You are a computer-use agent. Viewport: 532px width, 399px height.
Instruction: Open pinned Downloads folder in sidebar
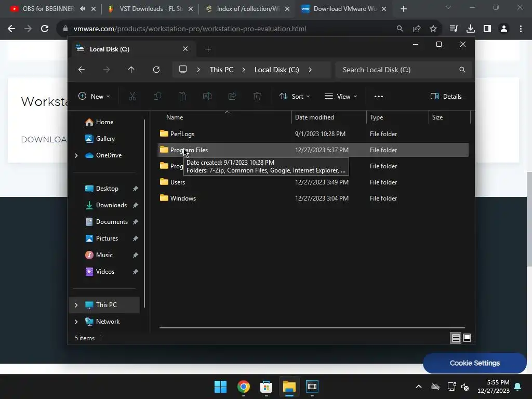coord(111,205)
